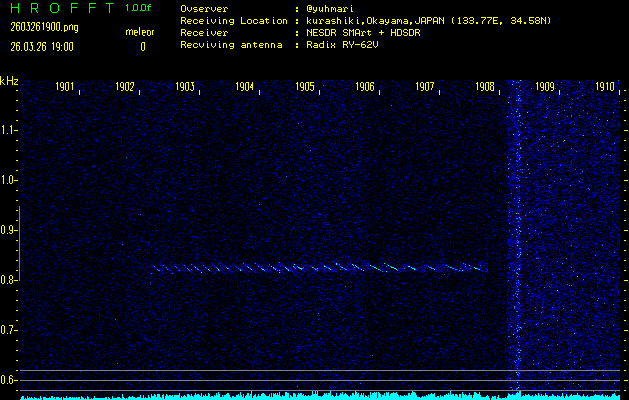
Task: Click the 1.1 kHz frequency label
Action: (9, 130)
